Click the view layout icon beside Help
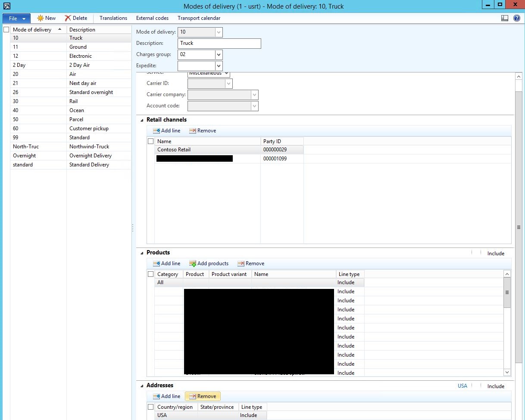Image resolution: width=525 pixels, height=420 pixels. tap(505, 18)
